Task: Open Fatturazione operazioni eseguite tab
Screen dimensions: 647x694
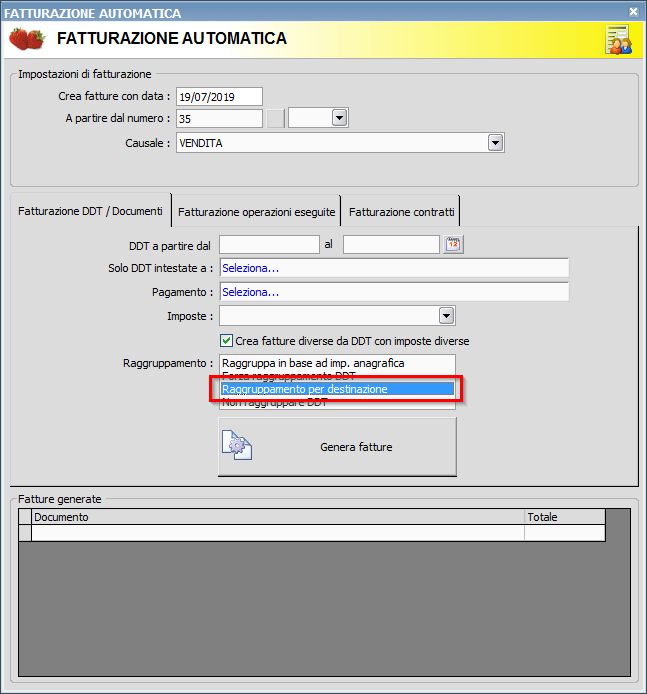Action: tap(256, 212)
